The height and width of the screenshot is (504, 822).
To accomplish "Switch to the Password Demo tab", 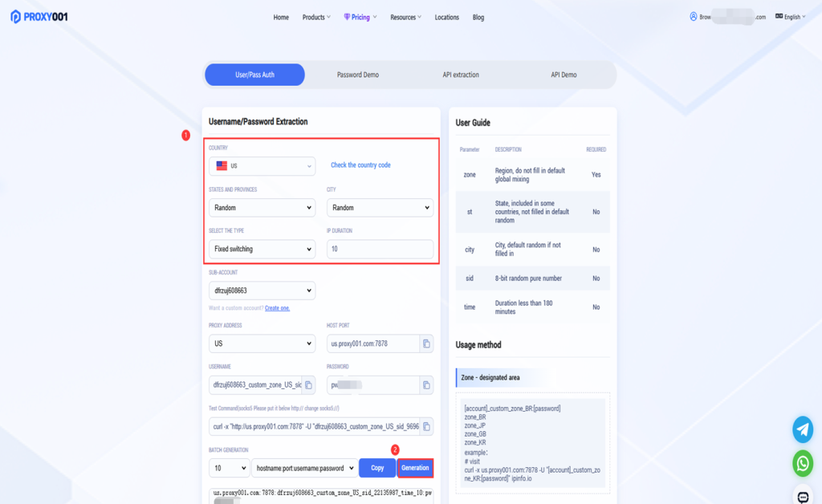I will (x=357, y=75).
